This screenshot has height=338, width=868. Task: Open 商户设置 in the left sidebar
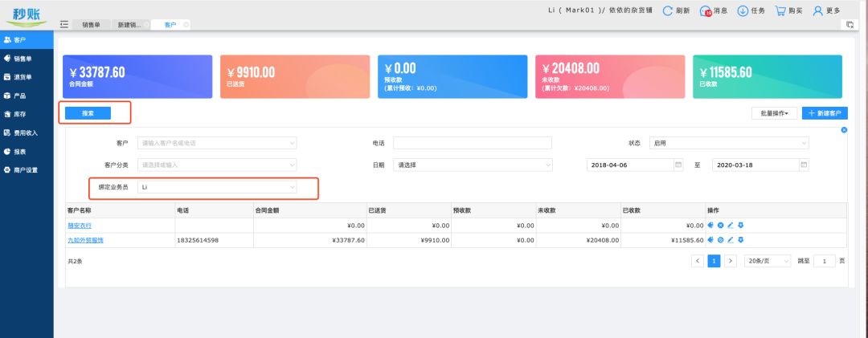pyautogui.click(x=27, y=170)
